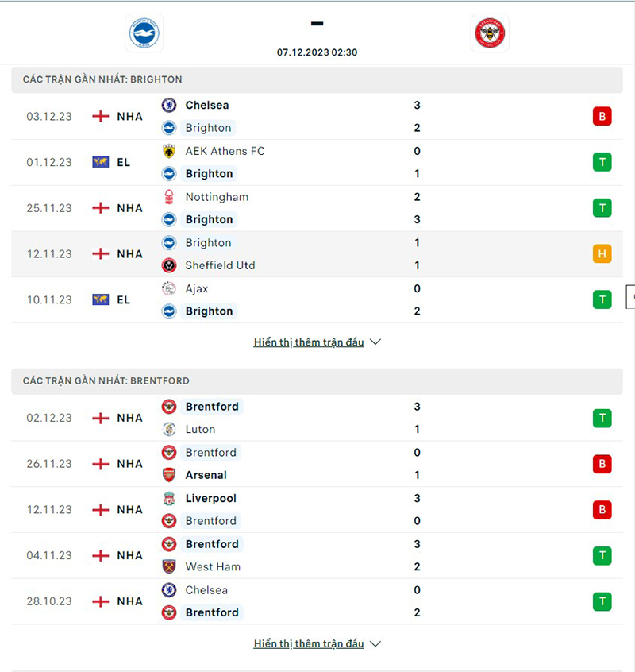Click the AEK Athens FC club crest
The image size is (635, 672).
coord(169,151)
